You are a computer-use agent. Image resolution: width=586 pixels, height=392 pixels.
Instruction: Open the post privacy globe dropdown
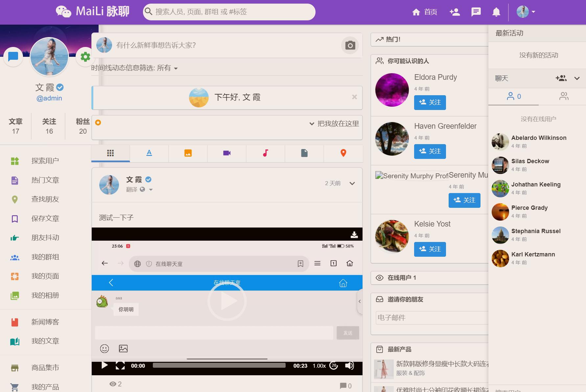[x=147, y=189]
